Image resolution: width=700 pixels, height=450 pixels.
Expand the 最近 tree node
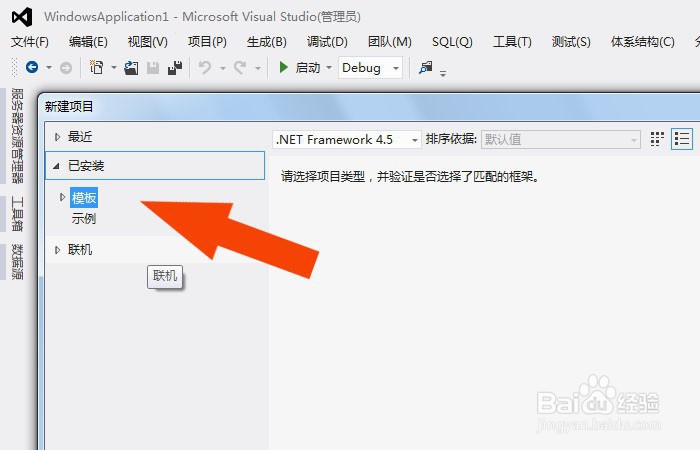(57, 137)
